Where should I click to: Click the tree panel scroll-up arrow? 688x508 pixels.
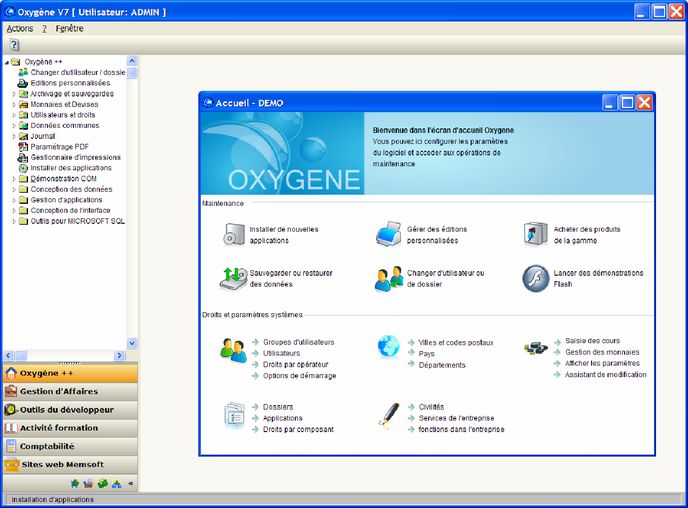pos(132,61)
